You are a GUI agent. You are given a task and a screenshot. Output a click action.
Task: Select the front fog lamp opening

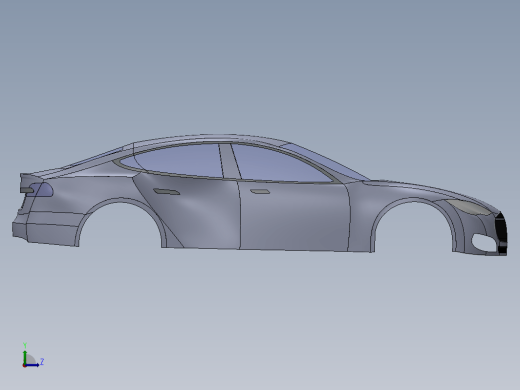point(483,242)
